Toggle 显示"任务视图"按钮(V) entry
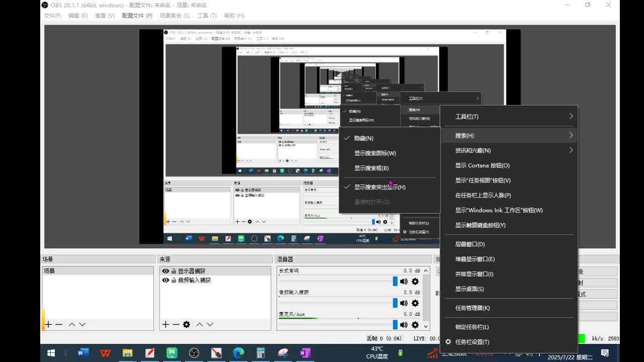 tap(509, 180)
